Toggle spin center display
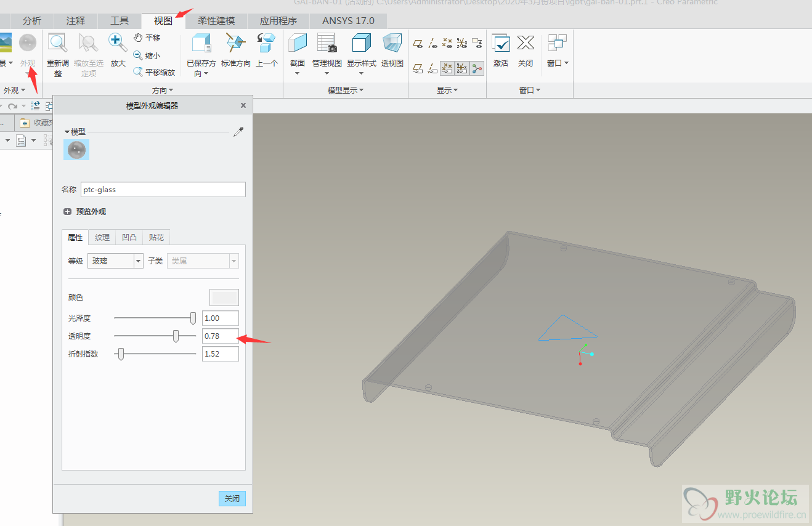The height and width of the screenshot is (526, 812). (x=477, y=68)
